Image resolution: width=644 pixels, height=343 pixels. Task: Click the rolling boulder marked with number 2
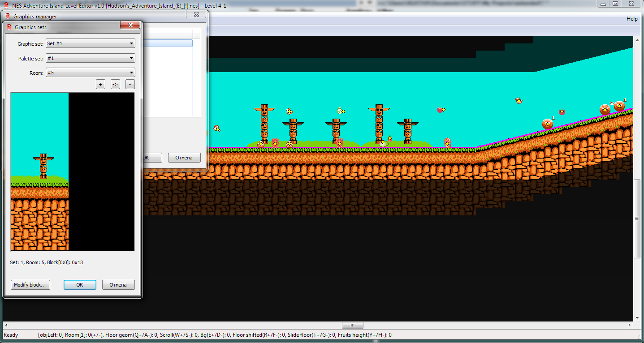pyautogui.click(x=605, y=109)
